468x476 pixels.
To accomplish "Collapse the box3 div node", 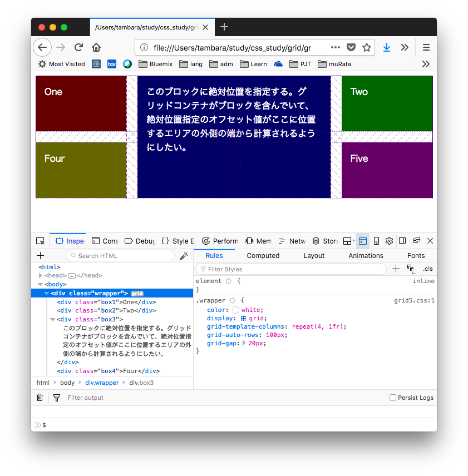I will [x=52, y=319].
